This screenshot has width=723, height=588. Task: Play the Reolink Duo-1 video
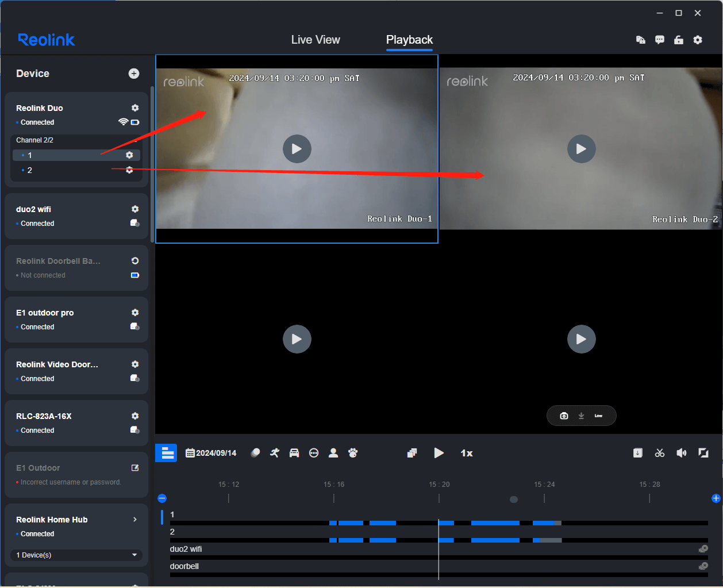[x=297, y=149]
